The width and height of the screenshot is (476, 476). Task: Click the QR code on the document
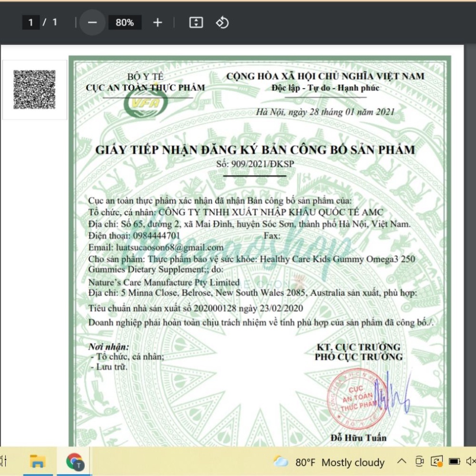[x=34, y=90]
